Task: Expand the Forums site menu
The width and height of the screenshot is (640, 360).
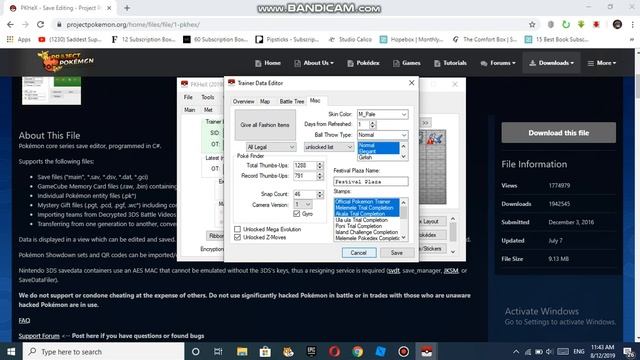Action: pyautogui.click(x=498, y=63)
